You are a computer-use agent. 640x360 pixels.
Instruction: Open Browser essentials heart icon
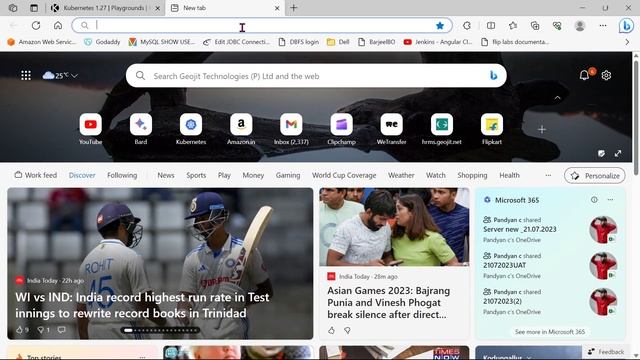pyautogui.click(x=557, y=26)
